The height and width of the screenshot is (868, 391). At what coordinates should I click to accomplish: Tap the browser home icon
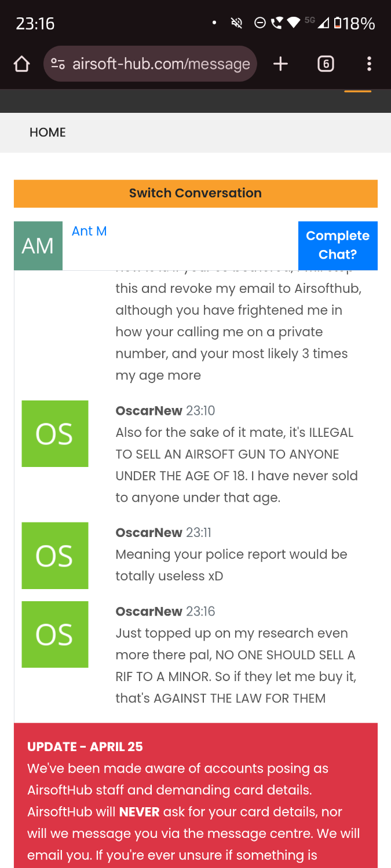(x=21, y=64)
